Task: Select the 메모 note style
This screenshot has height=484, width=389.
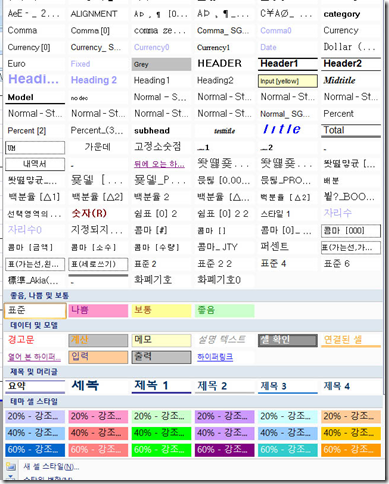Action: [x=161, y=340]
